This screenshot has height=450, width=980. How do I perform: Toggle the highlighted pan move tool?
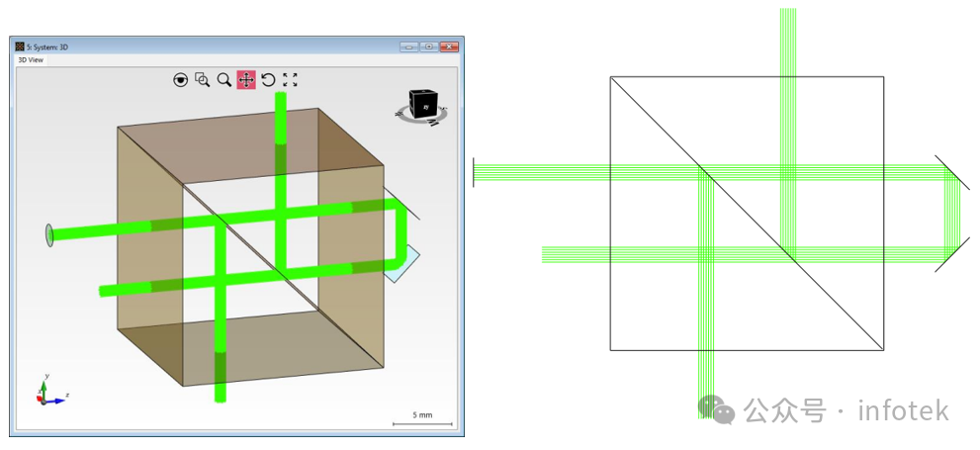point(246,80)
